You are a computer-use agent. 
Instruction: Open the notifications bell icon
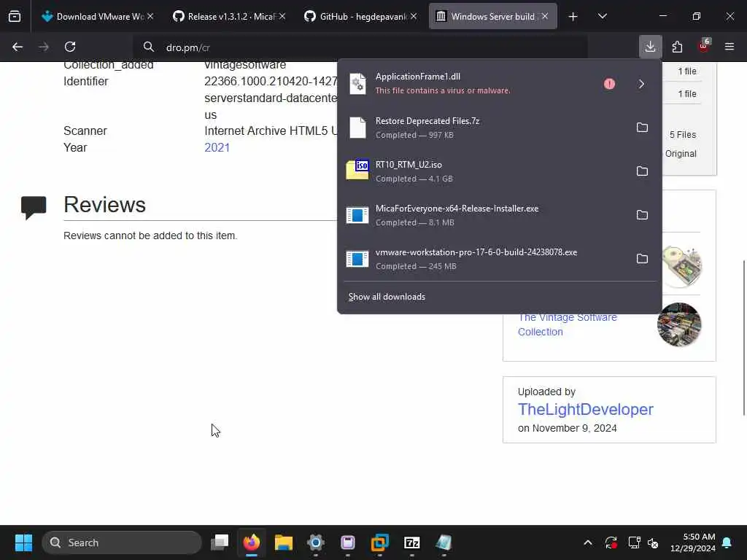tap(727, 542)
